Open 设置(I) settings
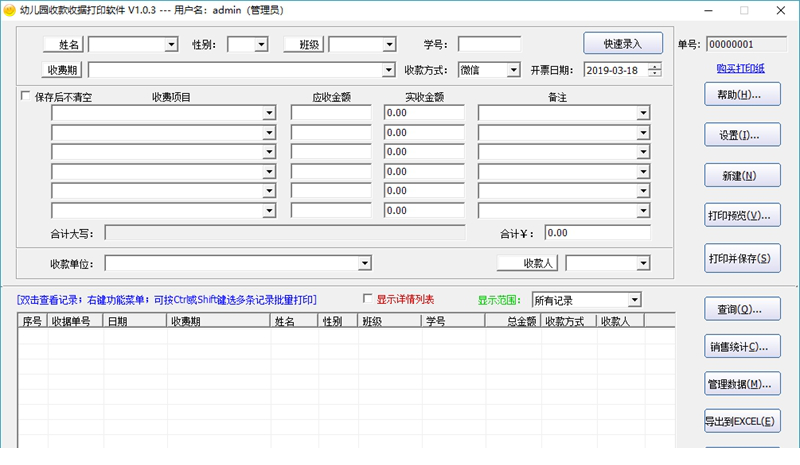The image size is (800, 465). (x=741, y=135)
